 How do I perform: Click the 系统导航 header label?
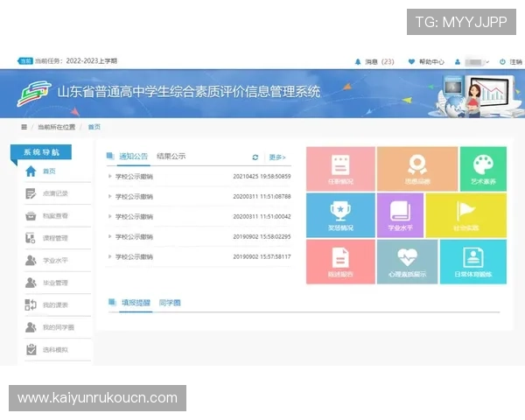[41, 152]
